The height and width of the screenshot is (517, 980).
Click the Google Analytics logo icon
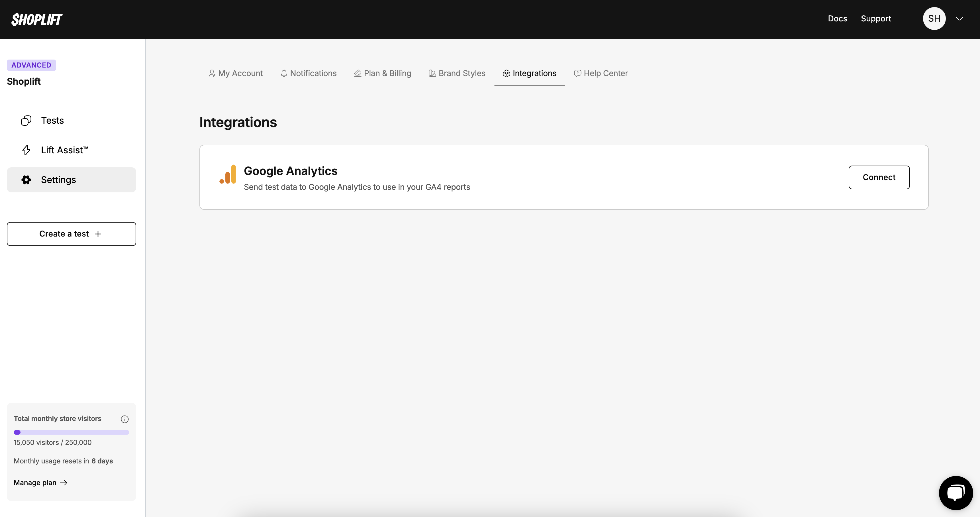pos(228,174)
